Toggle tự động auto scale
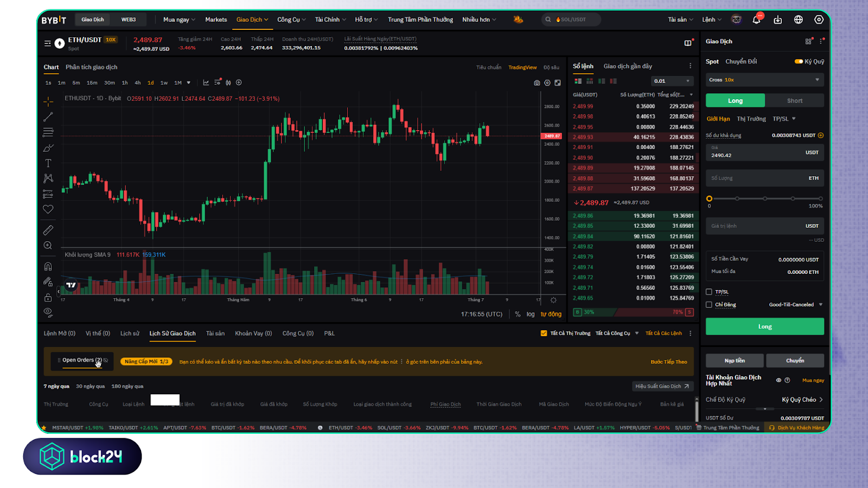The image size is (868, 488). (551, 314)
